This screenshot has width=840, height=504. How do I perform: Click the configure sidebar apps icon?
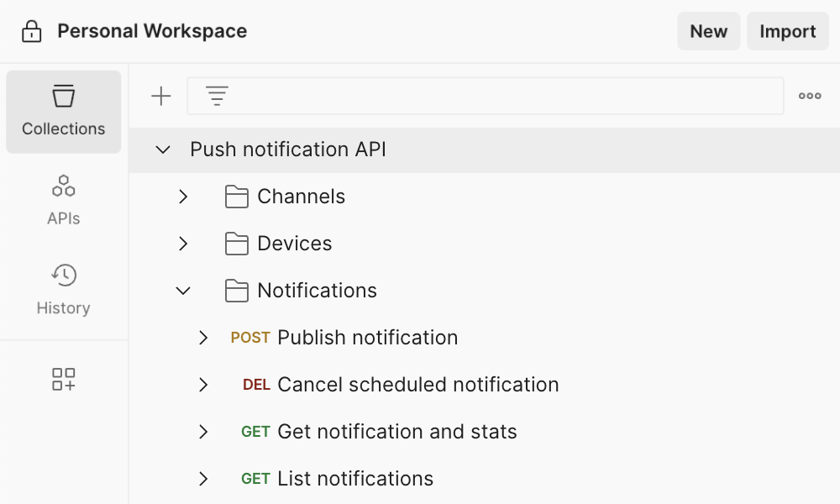tap(64, 379)
